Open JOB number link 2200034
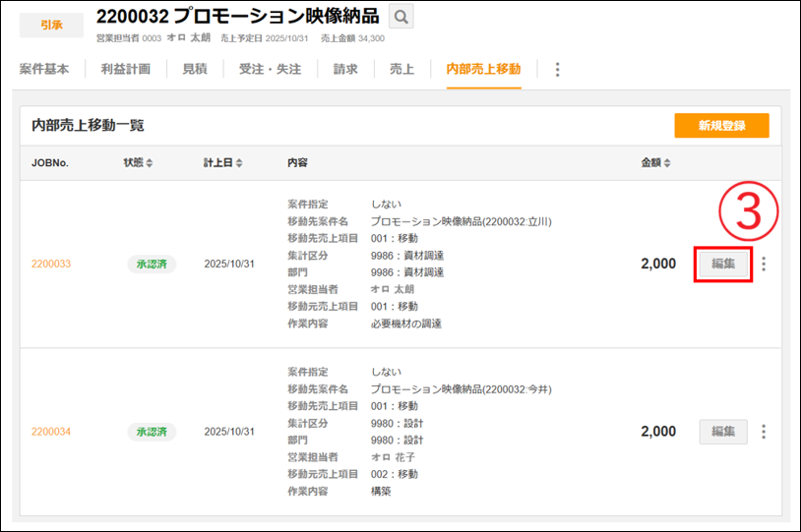 coord(51,432)
